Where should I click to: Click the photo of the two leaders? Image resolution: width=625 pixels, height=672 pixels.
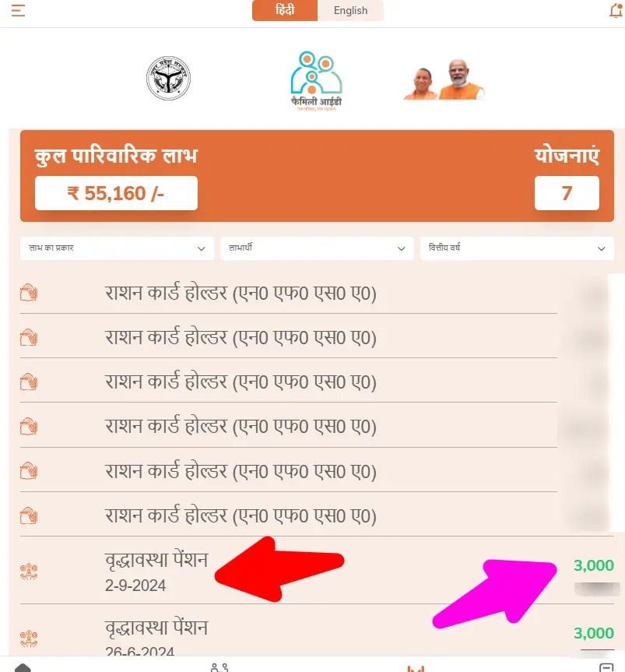(x=444, y=79)
